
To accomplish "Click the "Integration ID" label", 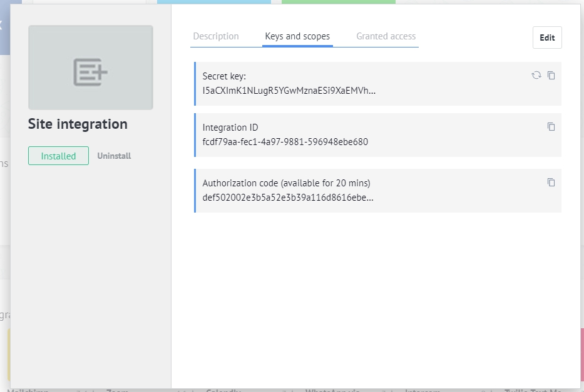I will tap(230, 128).
